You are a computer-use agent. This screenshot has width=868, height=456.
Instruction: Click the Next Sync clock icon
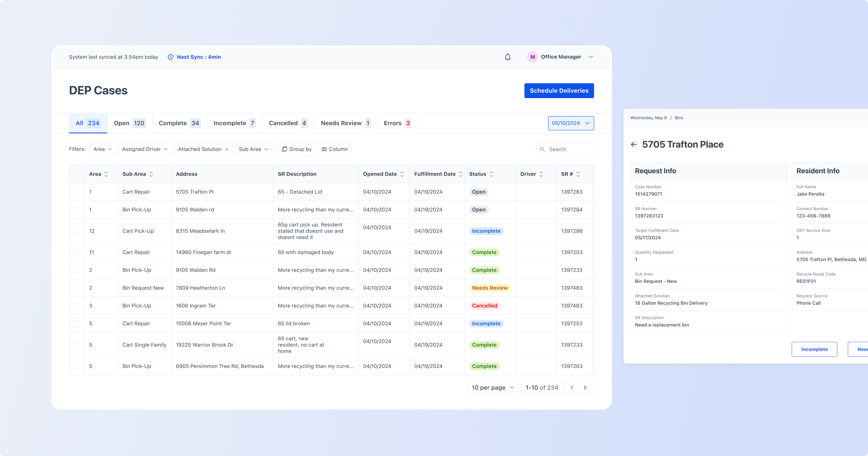coord(171,57)
